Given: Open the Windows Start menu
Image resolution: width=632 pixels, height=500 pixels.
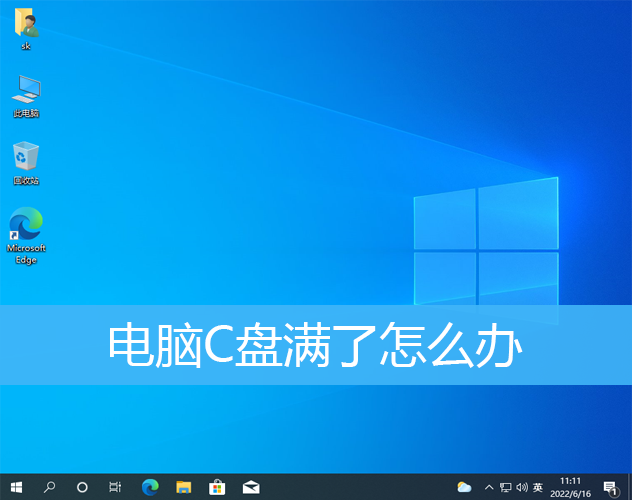Looking at the screenshot, I should tap(16, 487).
